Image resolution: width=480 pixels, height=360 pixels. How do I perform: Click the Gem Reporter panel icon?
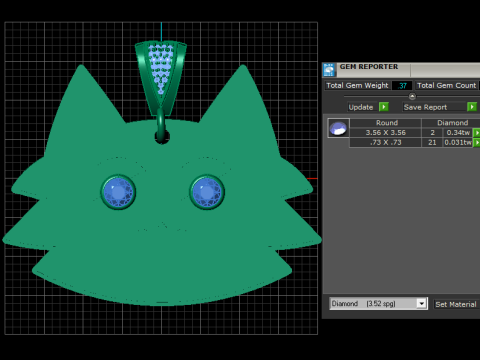(x=329, y=70)
